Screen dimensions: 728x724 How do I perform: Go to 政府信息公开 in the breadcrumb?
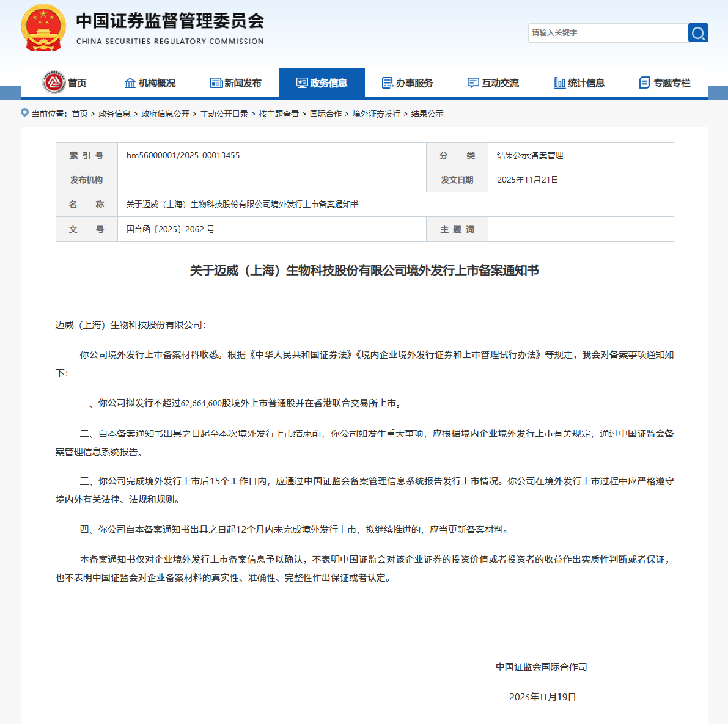coord(165,114)
